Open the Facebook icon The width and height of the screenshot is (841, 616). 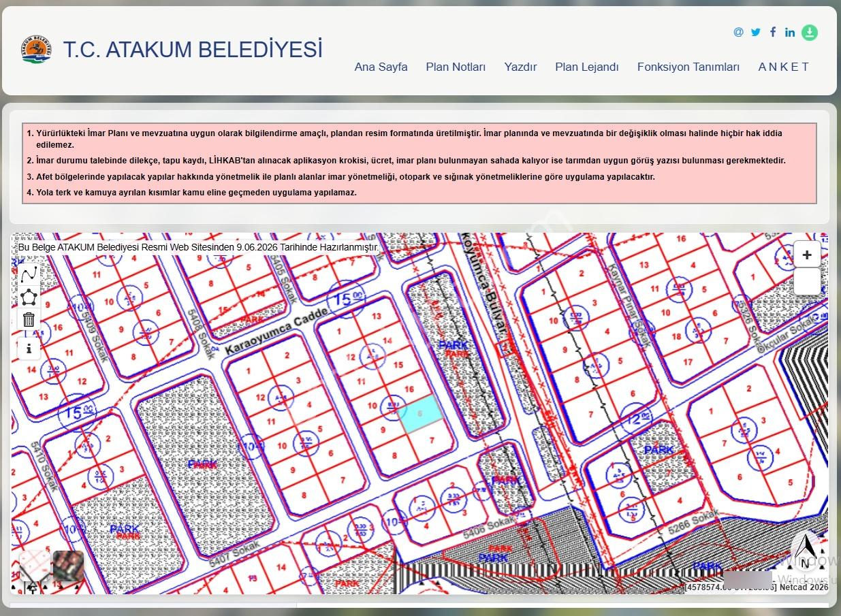[x=773, y=32]
